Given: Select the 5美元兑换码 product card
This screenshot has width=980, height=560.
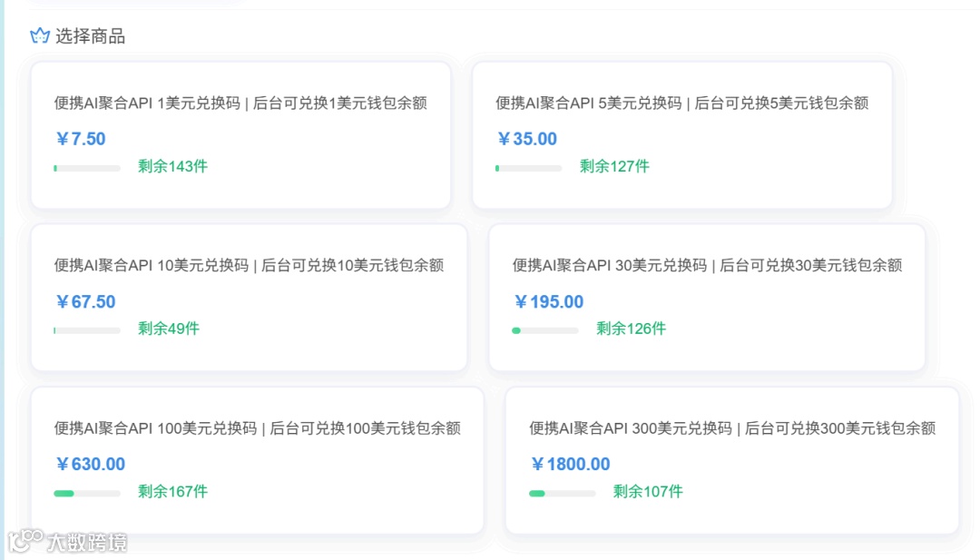Looking at the screenshot, I should (x=681, y=135).
